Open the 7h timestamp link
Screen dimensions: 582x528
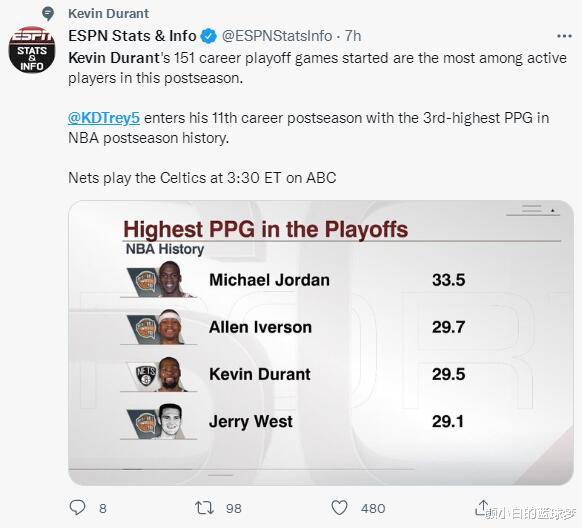click(x=353, y=36)
